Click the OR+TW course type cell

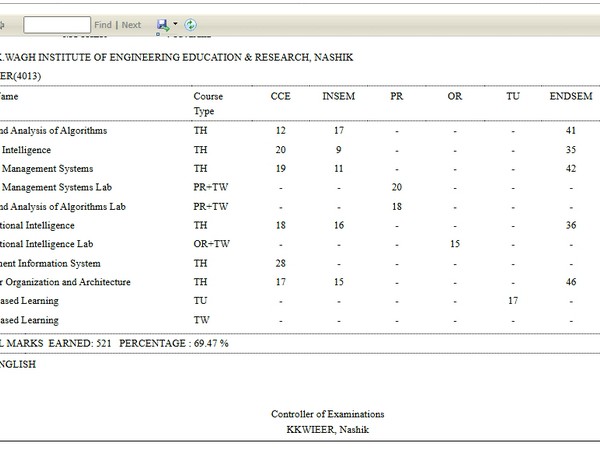212,244
